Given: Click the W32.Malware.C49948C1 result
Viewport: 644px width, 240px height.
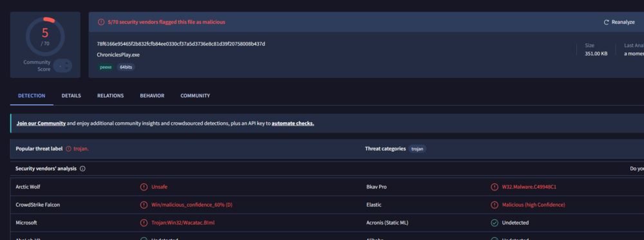Looking at the screenshot, I should [x=529, y=187].
